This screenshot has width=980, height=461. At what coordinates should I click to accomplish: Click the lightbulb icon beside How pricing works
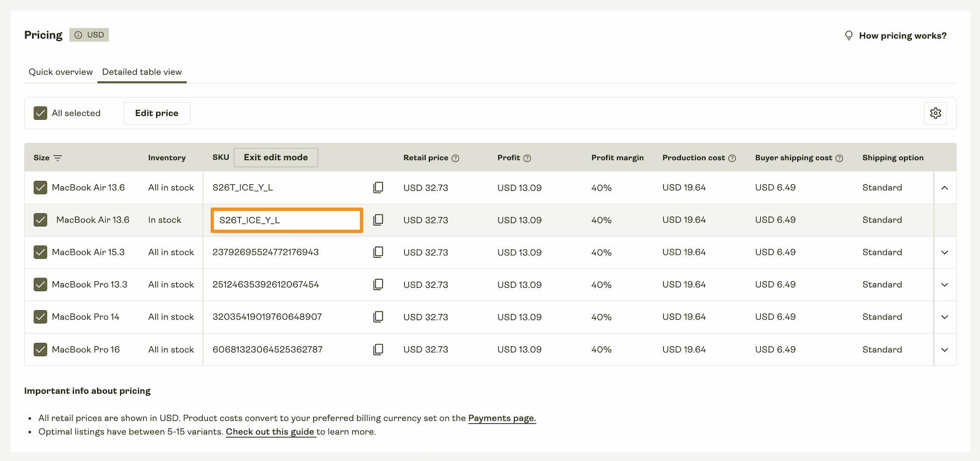pyautogui.click(x=849, y=35)
